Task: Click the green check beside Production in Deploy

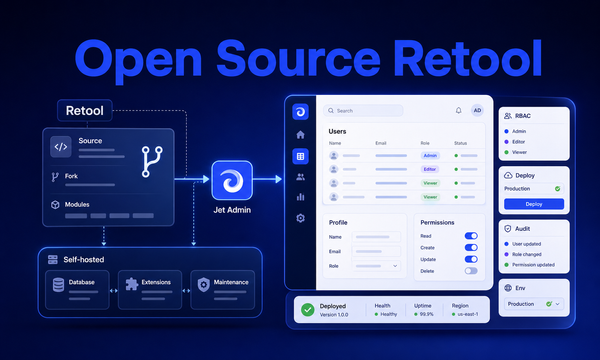Action: point(558,189)
